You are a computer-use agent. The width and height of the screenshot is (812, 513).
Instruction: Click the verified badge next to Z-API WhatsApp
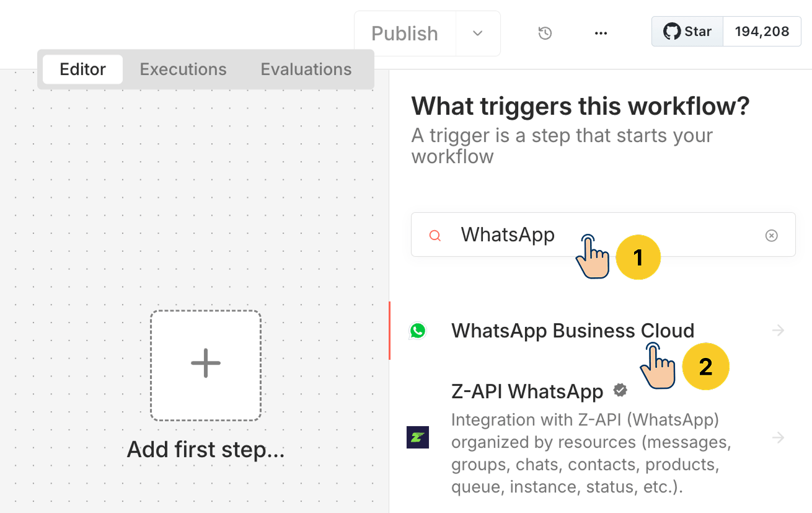(620, 390)
